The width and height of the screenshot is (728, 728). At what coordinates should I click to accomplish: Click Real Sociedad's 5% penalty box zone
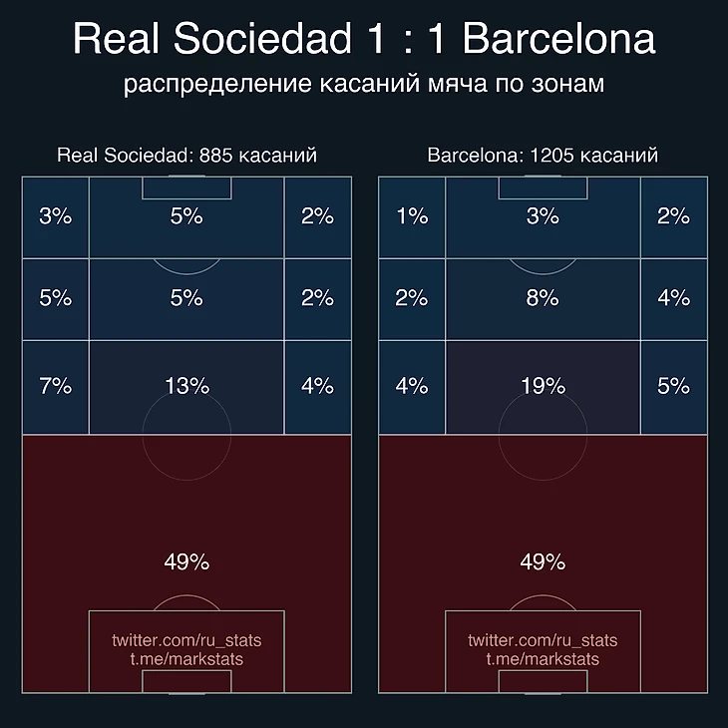point(186,217)
